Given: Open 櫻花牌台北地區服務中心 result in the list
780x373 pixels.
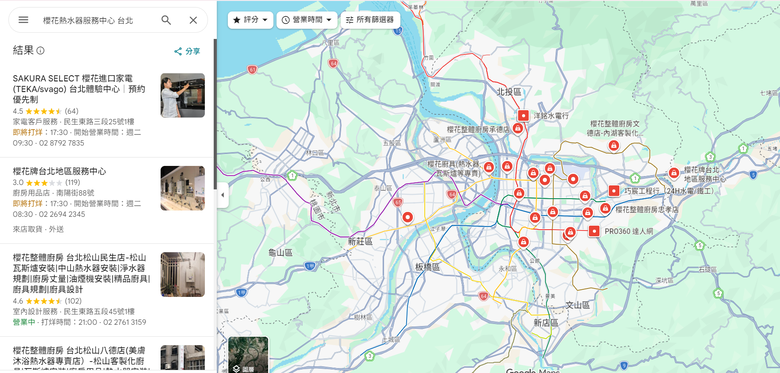Looking at the screenshot, I should point(108,200).
